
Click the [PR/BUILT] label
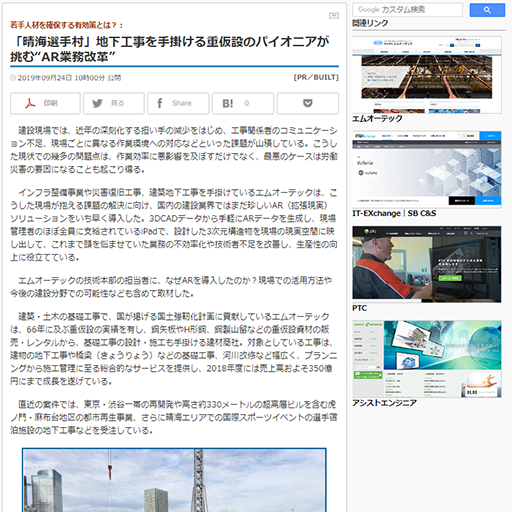[316, 77]
